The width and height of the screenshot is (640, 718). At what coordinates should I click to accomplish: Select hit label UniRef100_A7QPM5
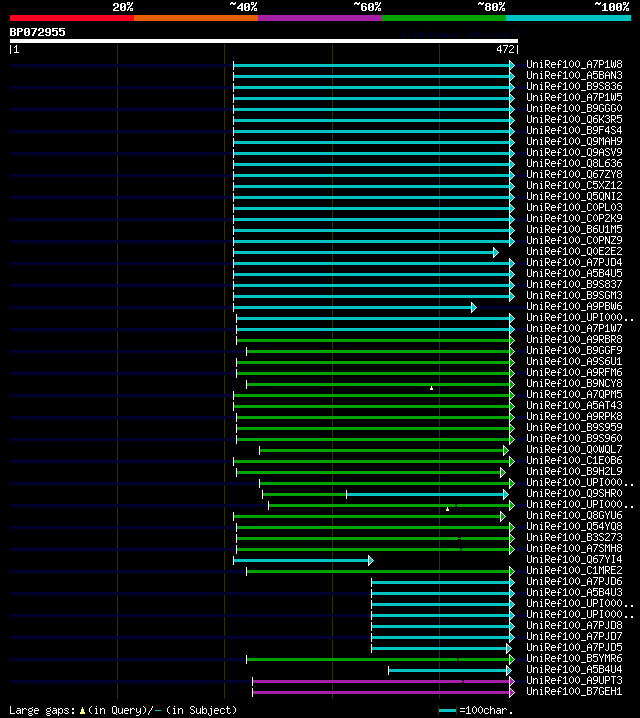pyautogui.click(x=574, y=394)
